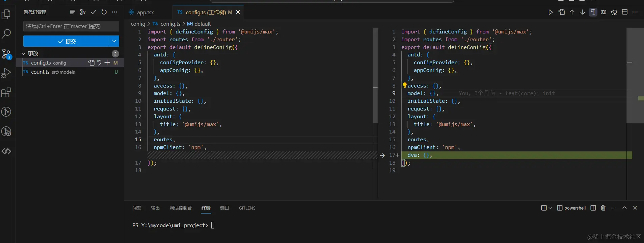This screenshot has width=644, height=243.
Task: Click the PS Y:\mycode\umi_project> prompt
Action: (170, 225)
